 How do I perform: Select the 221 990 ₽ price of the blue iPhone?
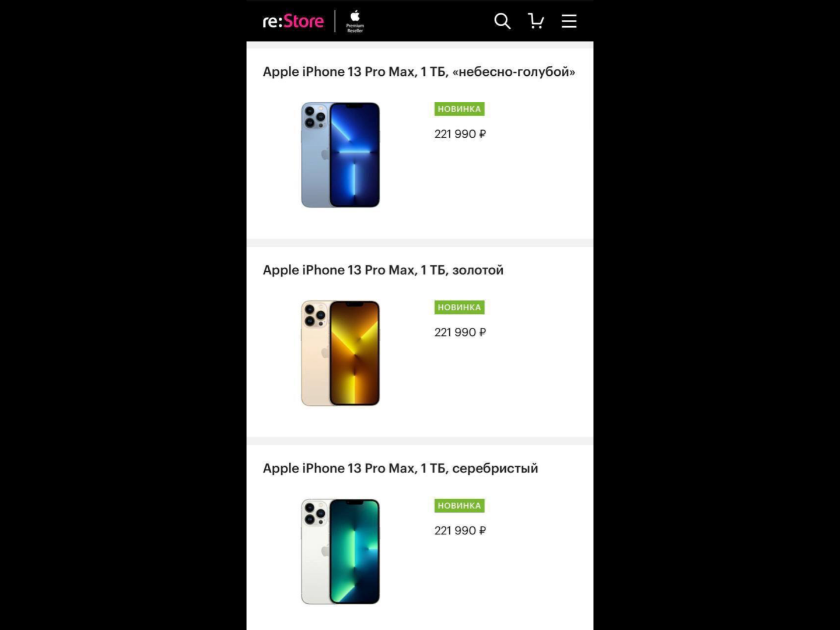click(460, 134)
